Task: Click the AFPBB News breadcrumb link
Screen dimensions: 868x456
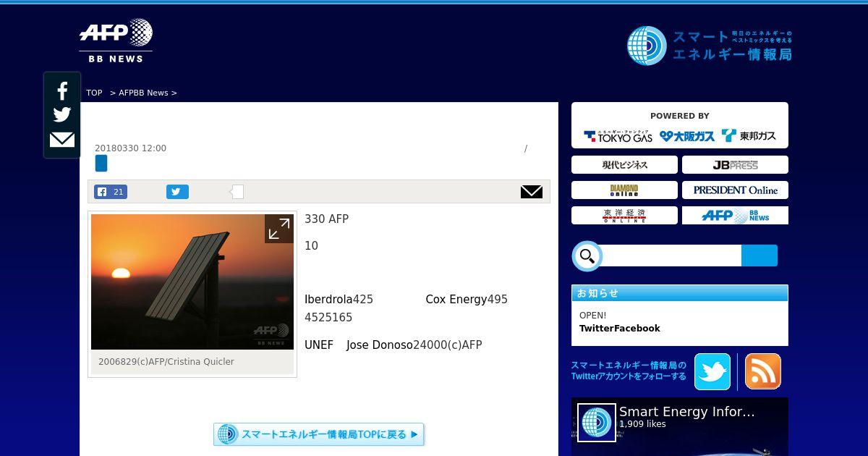Action: (143, 93)
